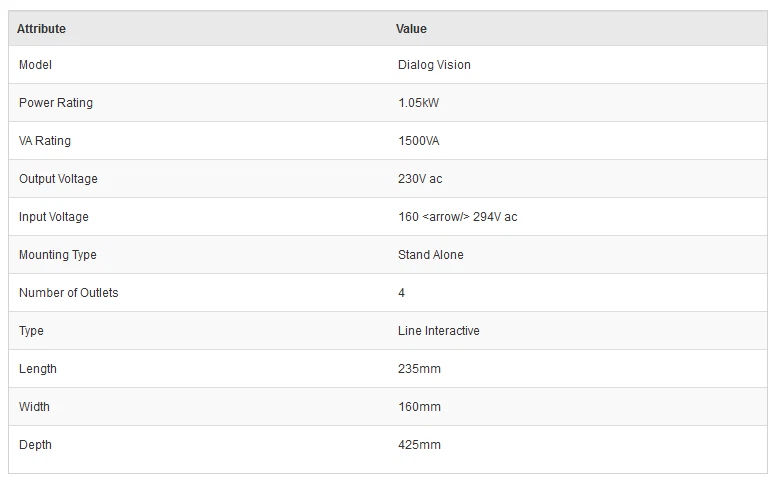Image resolution: width=777 pixels, height=484 pixels.
Task: Select the Model attribute cell
Action: click(35, 65)
